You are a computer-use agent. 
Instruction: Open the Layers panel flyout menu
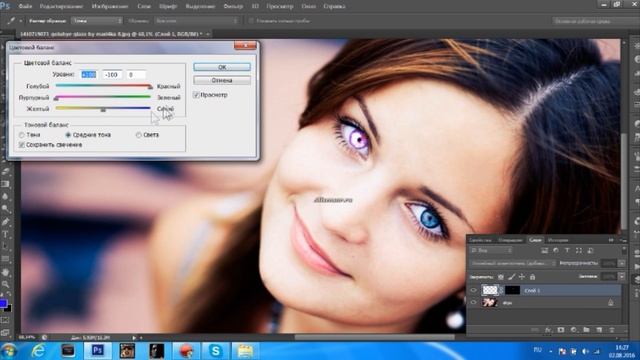623,240
